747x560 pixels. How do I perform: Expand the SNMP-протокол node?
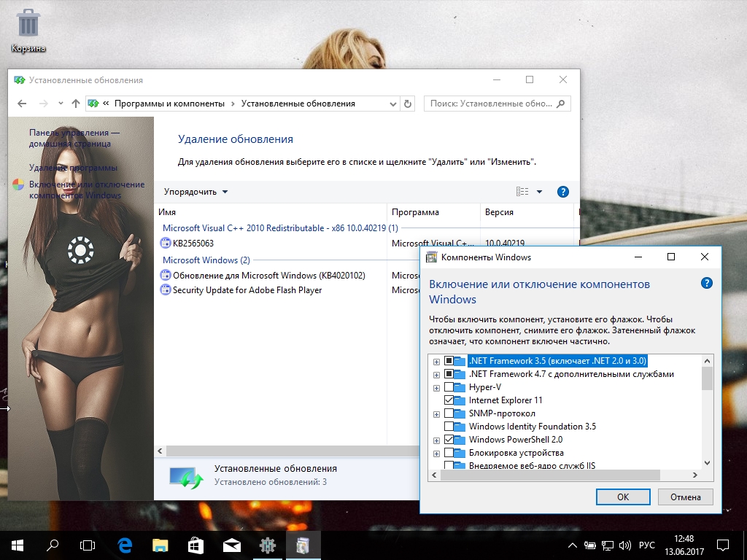(436, 414)
